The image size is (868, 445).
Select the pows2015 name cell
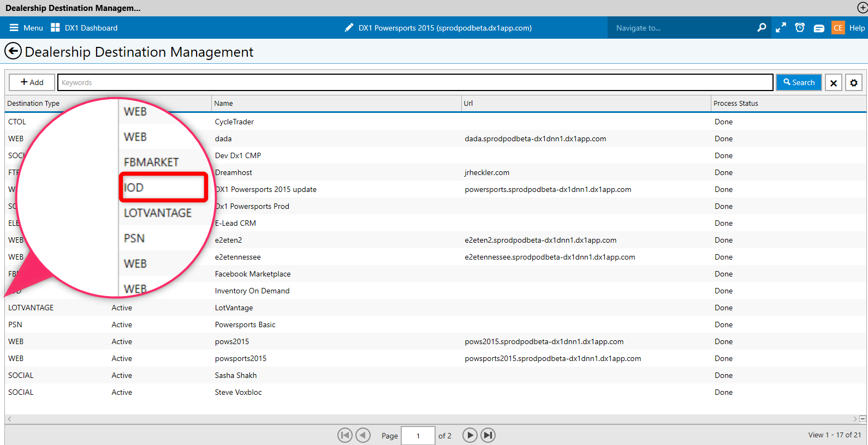point(231,341)
